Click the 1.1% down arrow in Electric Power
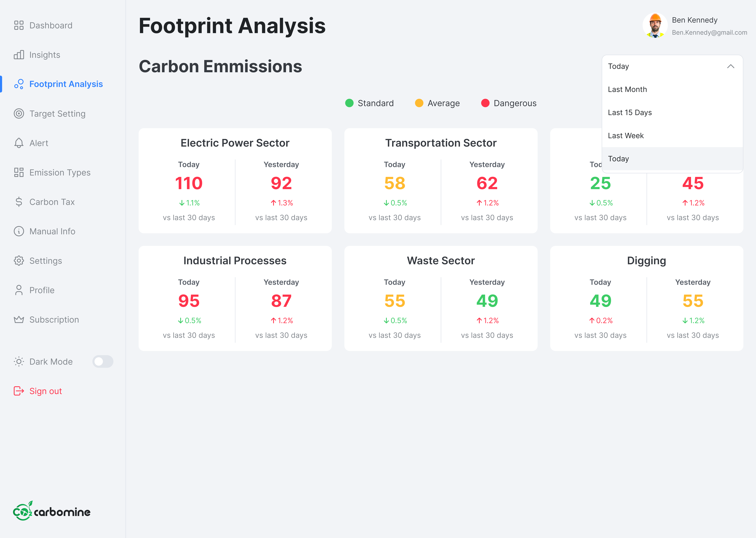Viewport: 756px width, 538px height. (182, 203)
